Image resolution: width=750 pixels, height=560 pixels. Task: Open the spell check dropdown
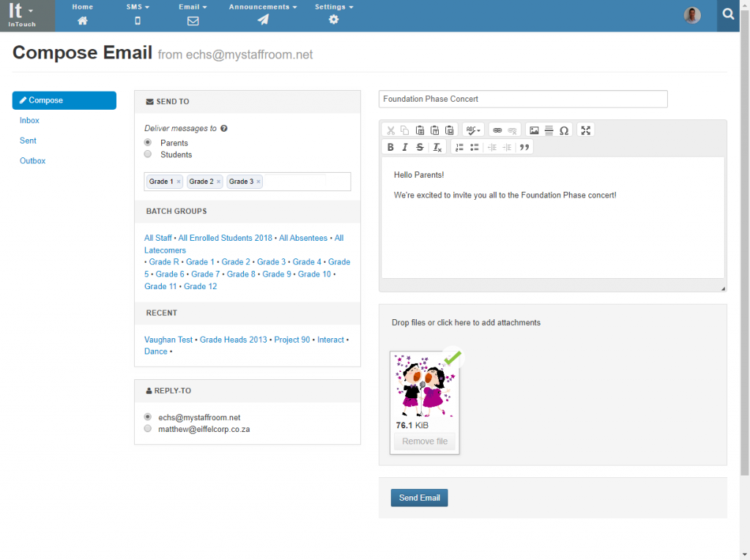(474, 130)
